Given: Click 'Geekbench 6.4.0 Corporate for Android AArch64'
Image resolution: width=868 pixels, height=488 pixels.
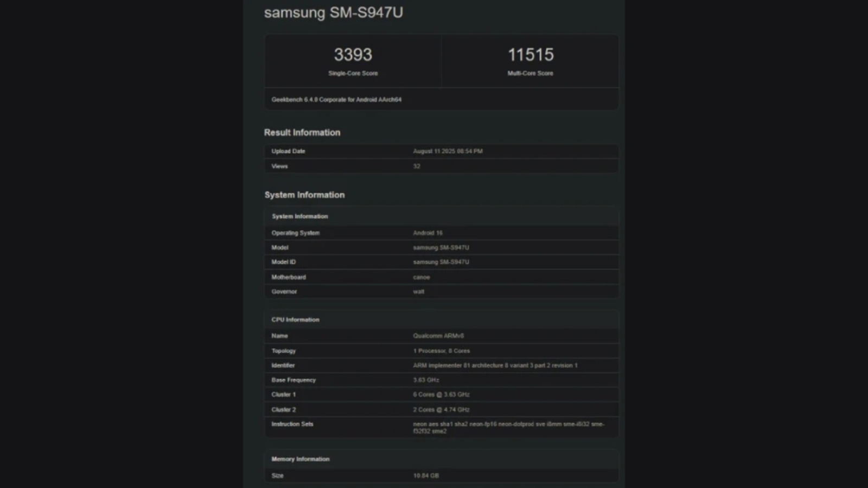Looking at the screenshot, I should [336, 100].
